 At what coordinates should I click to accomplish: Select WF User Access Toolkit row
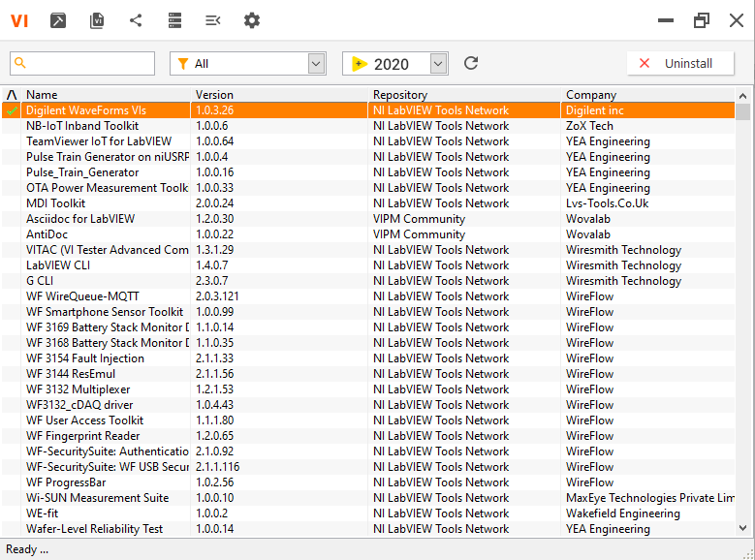point(368,420)
